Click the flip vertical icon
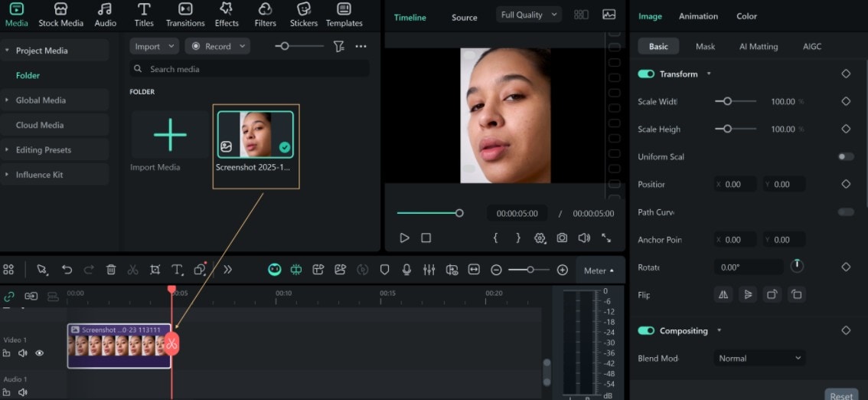 click(x=748, y=295)
